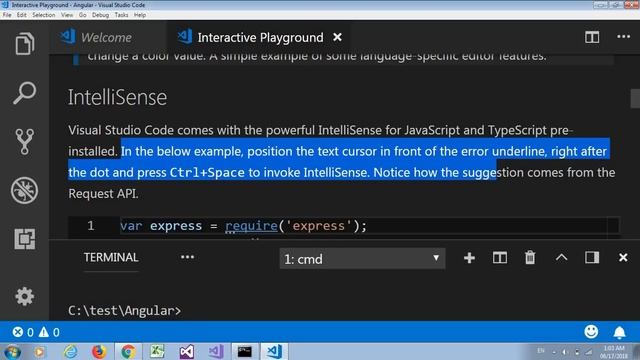Split the editor with split icon
The height and width of the screenshot is (360, 640).
592,37
